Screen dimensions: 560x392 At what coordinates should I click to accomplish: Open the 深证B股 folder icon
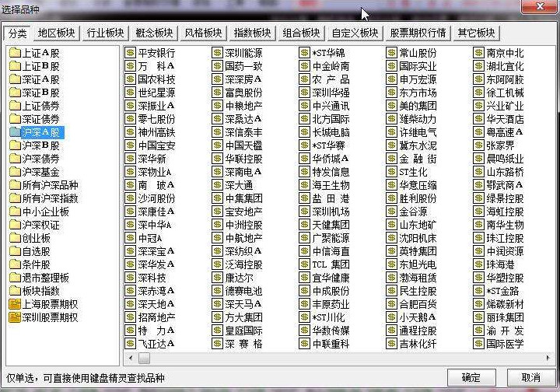coord(15,93)
